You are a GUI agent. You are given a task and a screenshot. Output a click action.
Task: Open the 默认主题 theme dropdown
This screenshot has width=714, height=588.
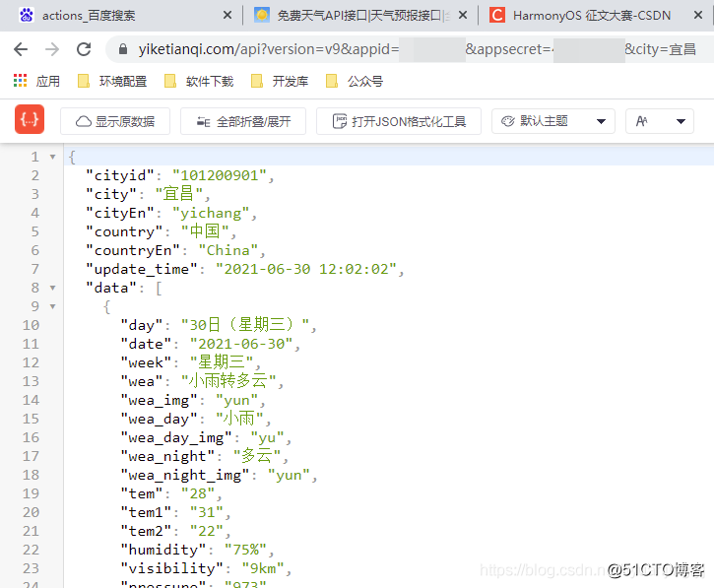pos(553,121)
